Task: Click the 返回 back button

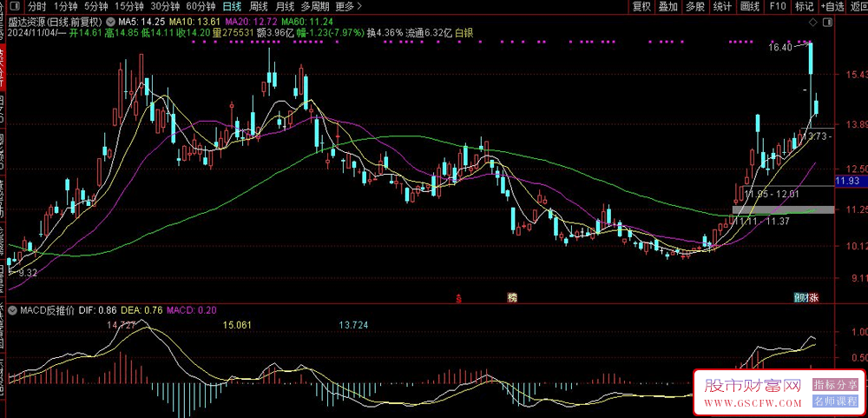Action: tap(858, 7)
